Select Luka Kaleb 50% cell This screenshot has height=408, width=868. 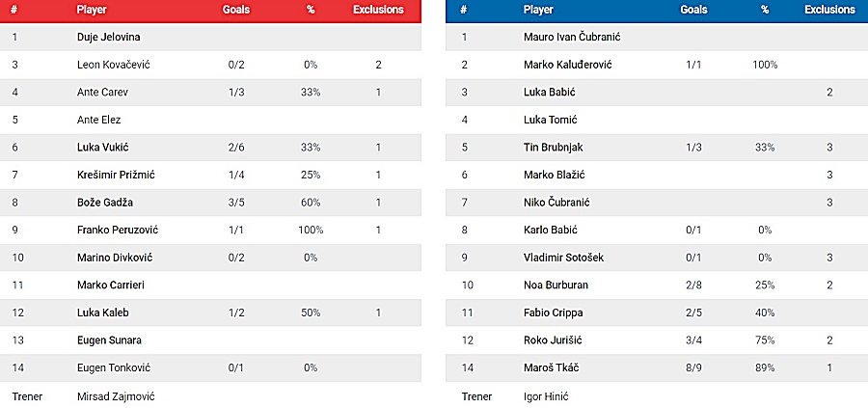tap(311, 313)
